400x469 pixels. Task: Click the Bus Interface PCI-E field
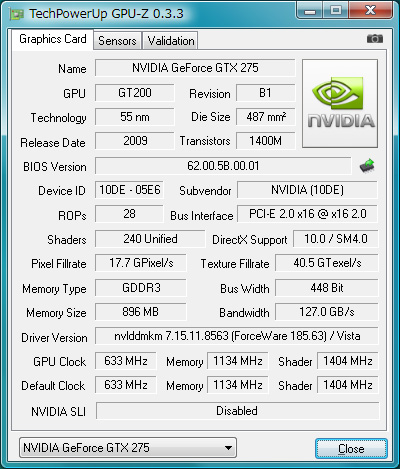[307, 214]
